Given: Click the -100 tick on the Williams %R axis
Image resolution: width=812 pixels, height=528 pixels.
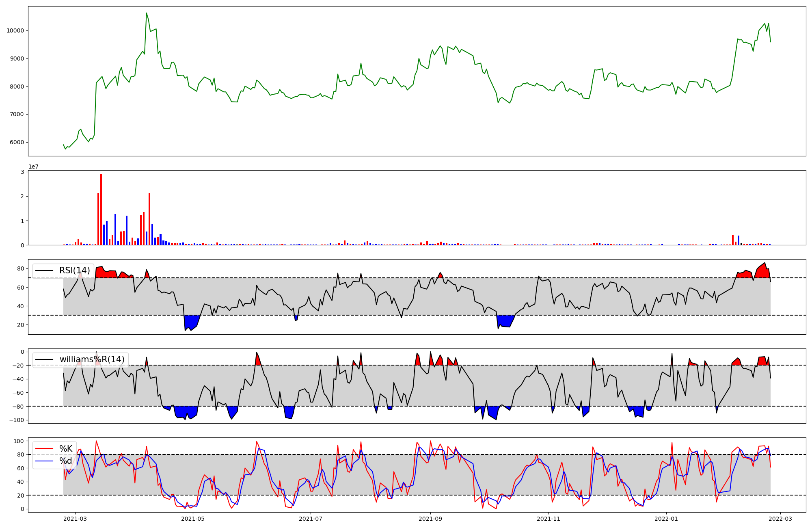Looking at the screenshot, I should coord(16,420).
